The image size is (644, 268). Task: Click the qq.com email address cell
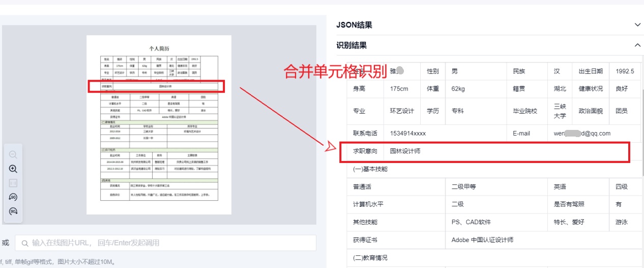point(594,133)
